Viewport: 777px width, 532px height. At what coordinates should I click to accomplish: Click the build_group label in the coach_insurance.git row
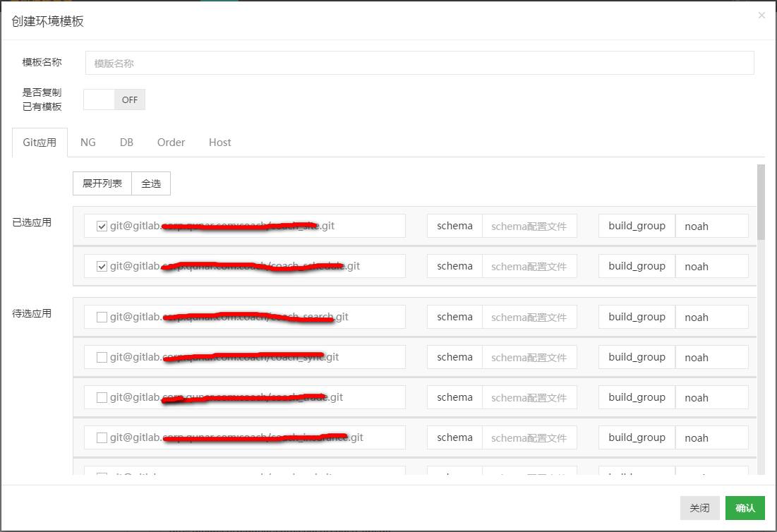click(637, 438)
